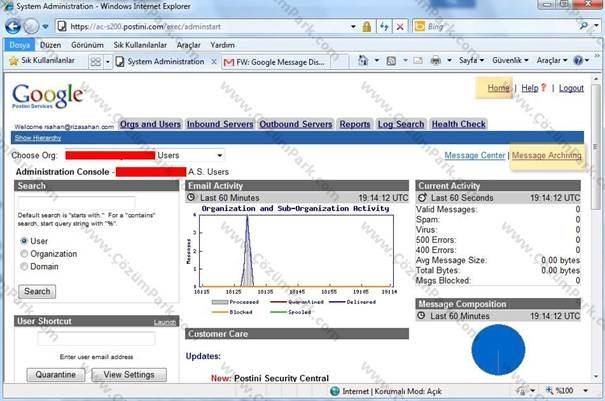Click the Logout link
Screen dimensions: 605x401
point(571,88)
